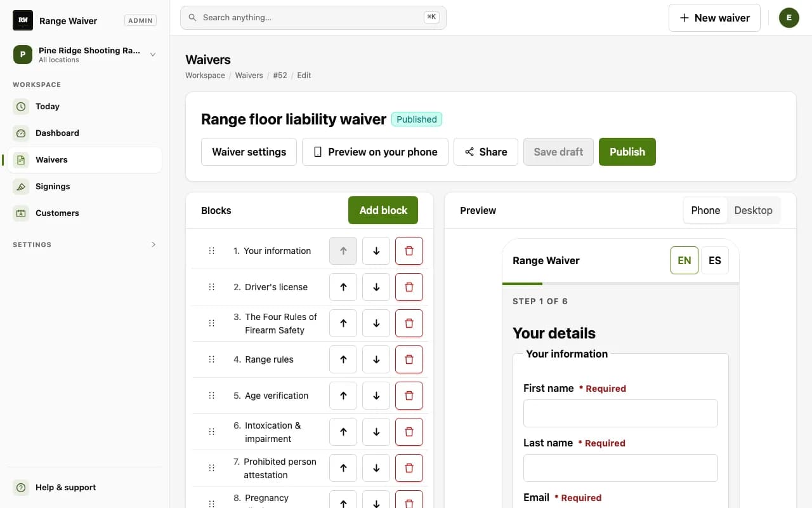Click the First name input field
812x508 pixels.
coord(620,413)
